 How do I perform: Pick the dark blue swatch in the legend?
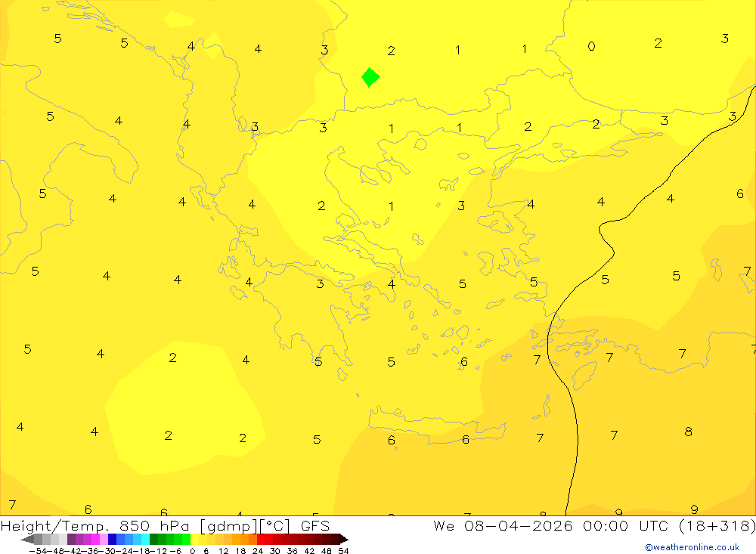tap(112, 540)
